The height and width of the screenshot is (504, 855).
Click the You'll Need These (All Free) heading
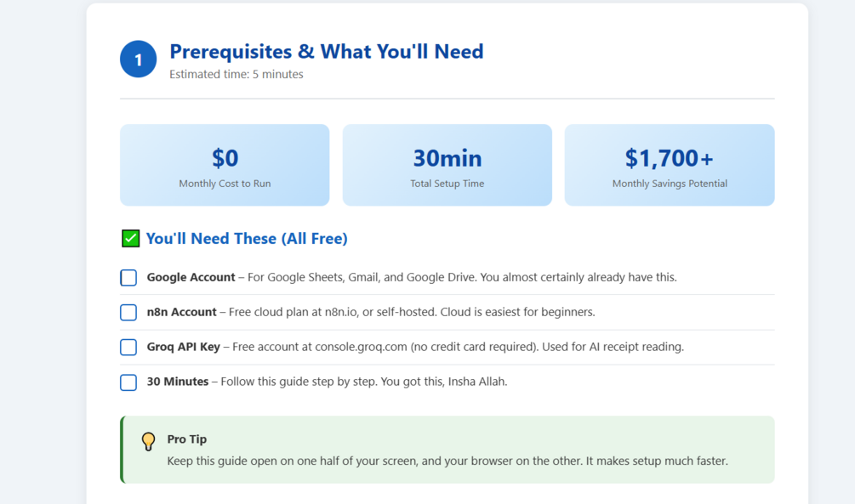point(247,239)
